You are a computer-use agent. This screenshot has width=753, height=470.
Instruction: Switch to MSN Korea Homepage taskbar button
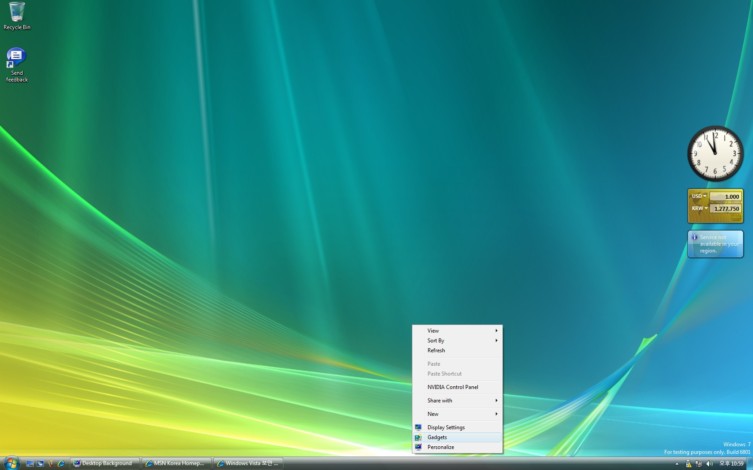click(x=177, y=463)
